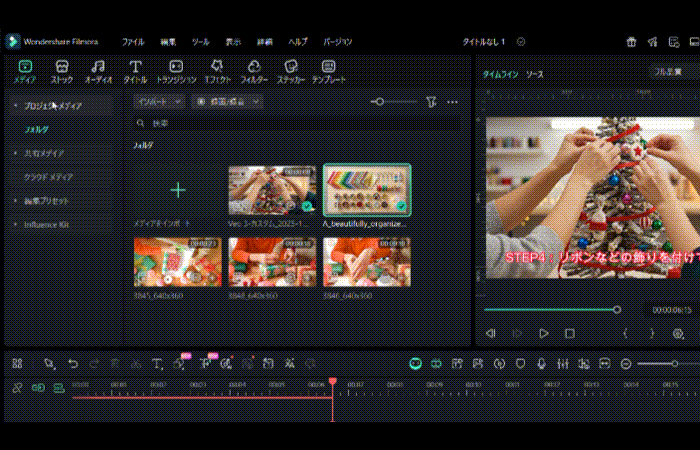700x450 pixels.
Task: Click the メディアをインポート plus tile
Action: click(x=177, y=190)
